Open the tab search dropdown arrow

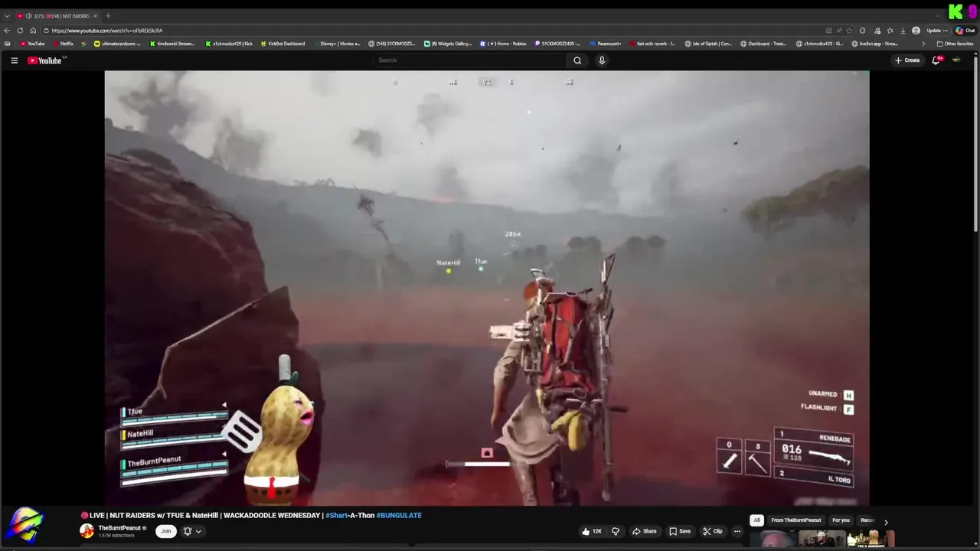8,16
